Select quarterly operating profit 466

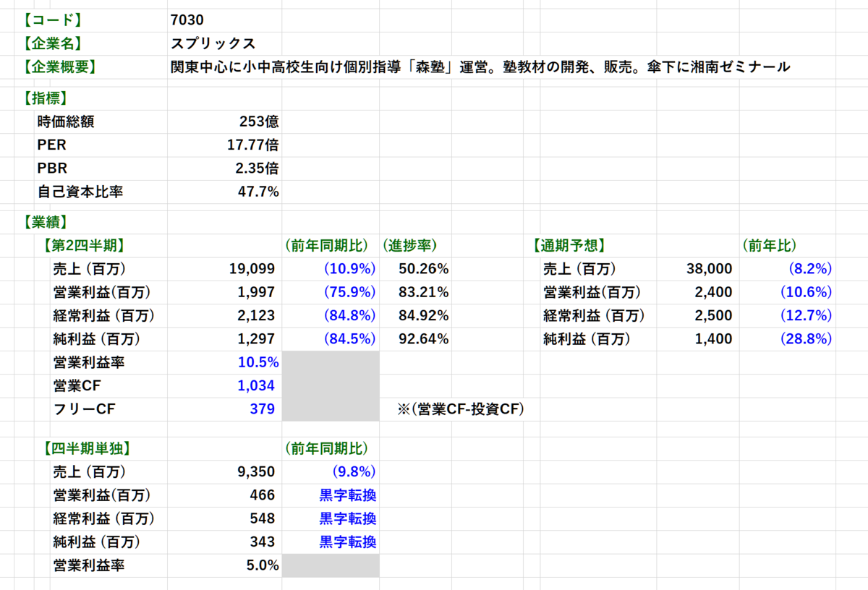coord(263,495)
